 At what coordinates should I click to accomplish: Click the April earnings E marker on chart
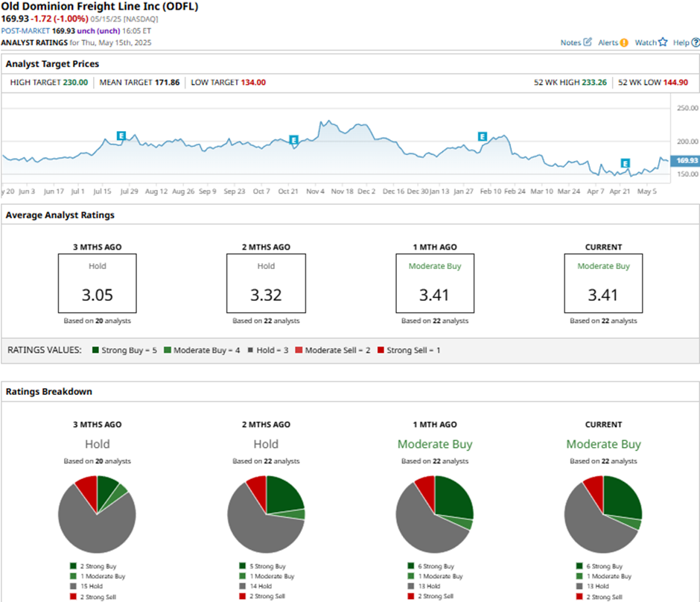click(625, 163)
